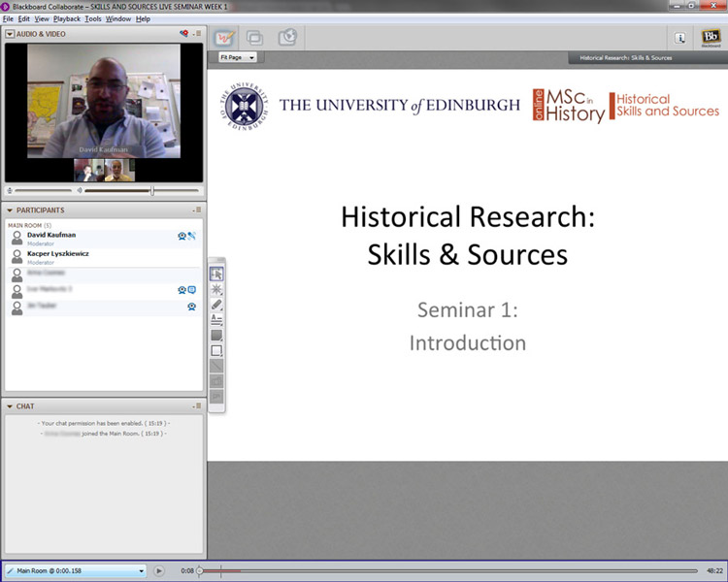Image resolution: width=728 pixels, height=582 pixels.
Task: Click the joined the Main Room message
Action: pyautogui.click(x=104, y=434)
